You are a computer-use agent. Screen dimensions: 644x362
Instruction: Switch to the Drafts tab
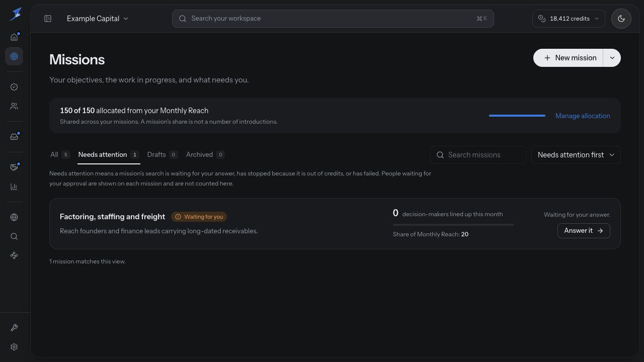click(x=163, y=154)
